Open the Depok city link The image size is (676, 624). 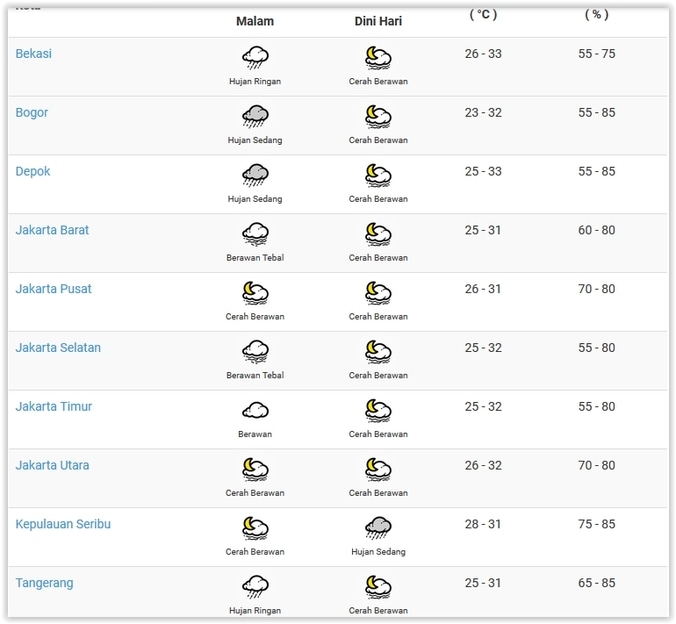click(33, 171)
